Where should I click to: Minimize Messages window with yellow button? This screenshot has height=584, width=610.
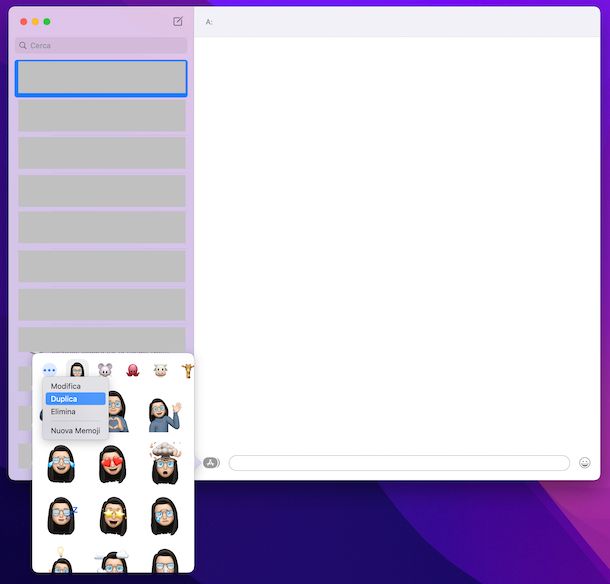[35, 22]
